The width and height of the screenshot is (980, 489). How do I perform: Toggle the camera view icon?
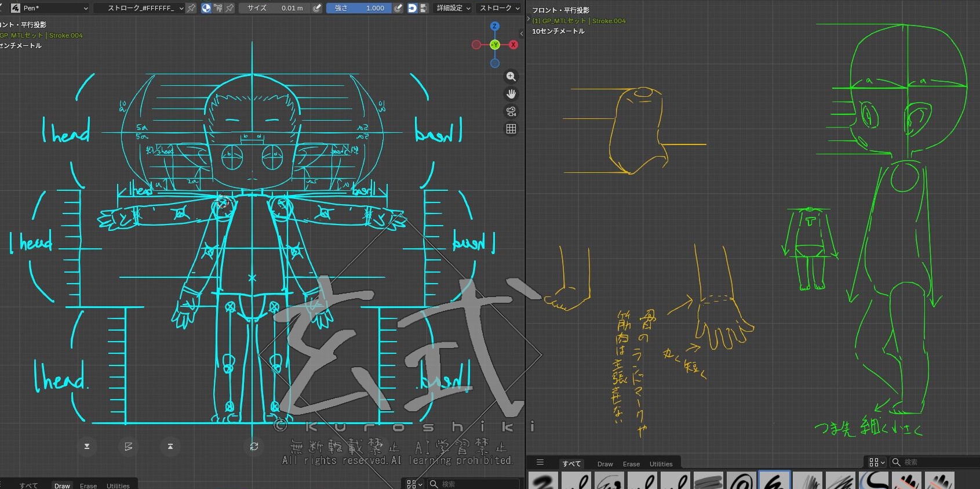coord(511,111)
